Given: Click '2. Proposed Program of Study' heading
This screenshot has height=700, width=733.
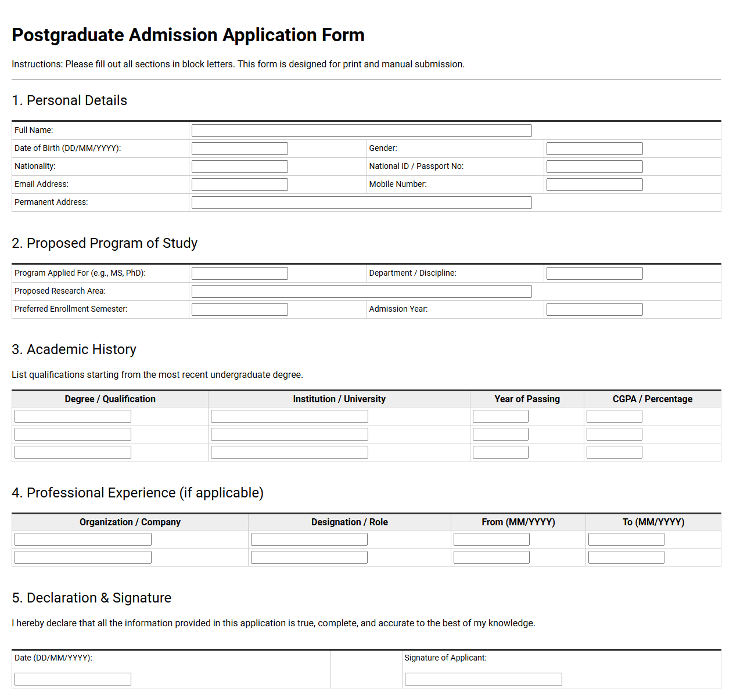Looking at the screenshot, I should tap(105, 243).
